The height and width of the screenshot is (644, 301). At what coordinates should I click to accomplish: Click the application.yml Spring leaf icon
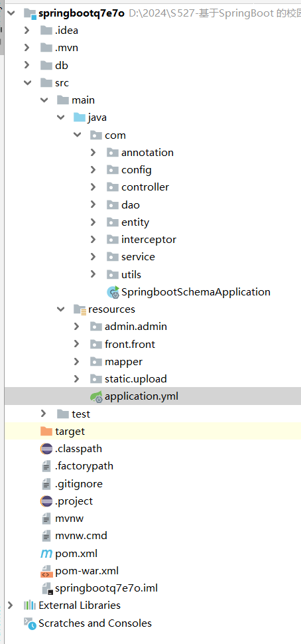(x=96, y=397)
